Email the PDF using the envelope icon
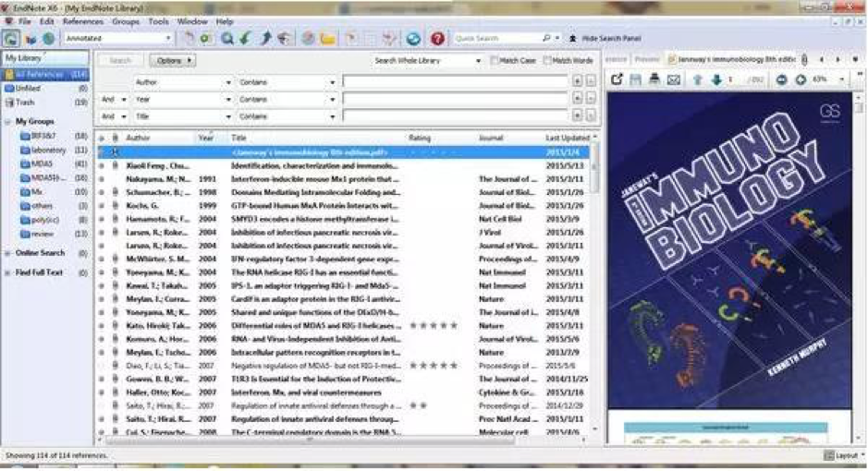The height and width of the screenshot is (471, 868). (674, 79)
